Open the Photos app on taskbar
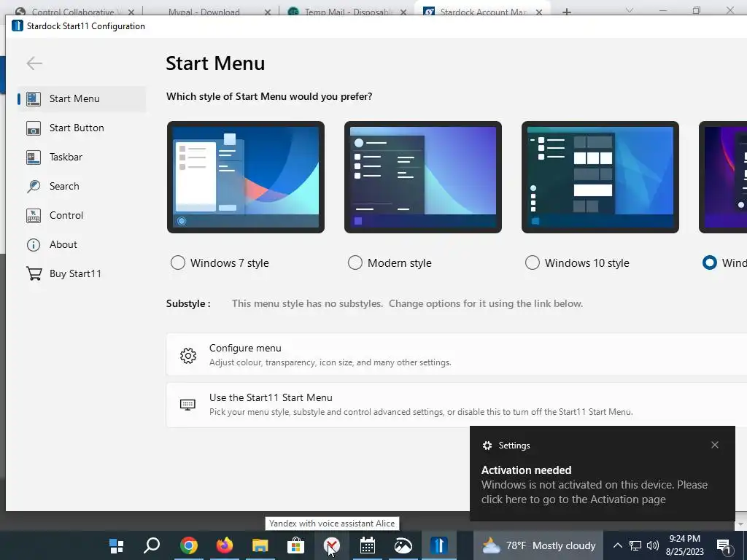The width and height of the screenshot is (747, 560). (x=403, y=545)
